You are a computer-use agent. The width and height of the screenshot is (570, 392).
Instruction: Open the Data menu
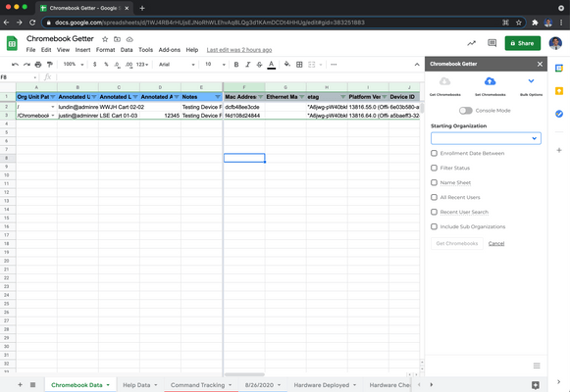[127, 50]
